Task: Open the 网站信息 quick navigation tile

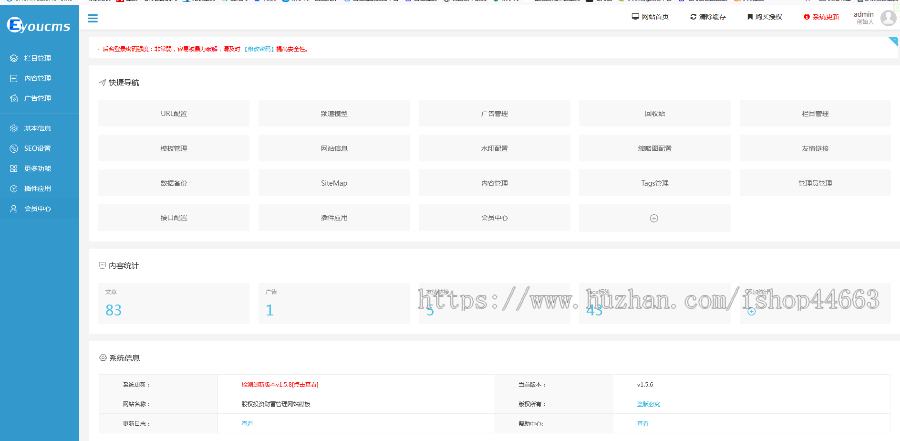Action: point(334,148)
